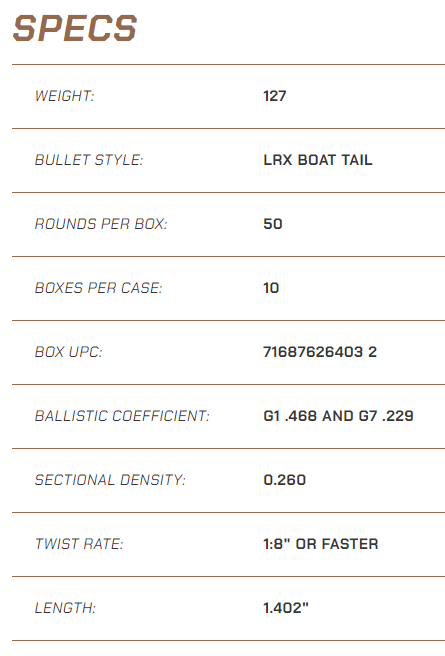Click the sectional density value 0.260
Viewport: 445px width, 656px height.
284,480
